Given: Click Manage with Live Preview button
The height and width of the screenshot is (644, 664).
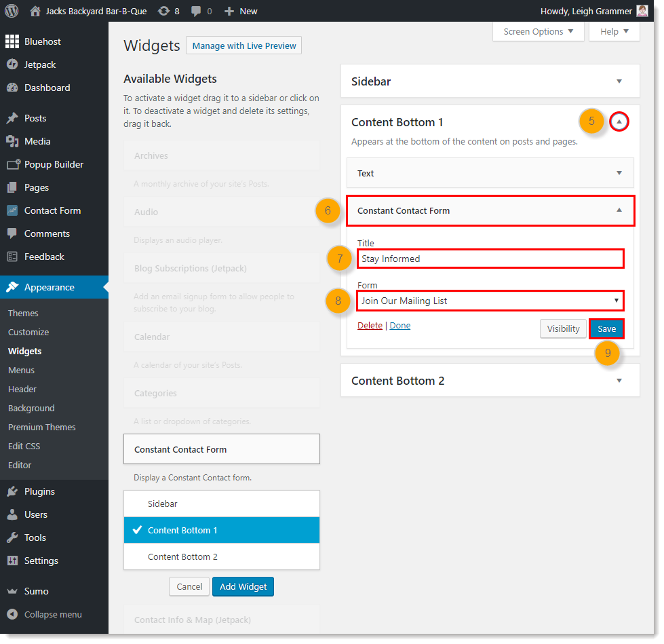Looking at the screenshot, I should pos(244,45).
